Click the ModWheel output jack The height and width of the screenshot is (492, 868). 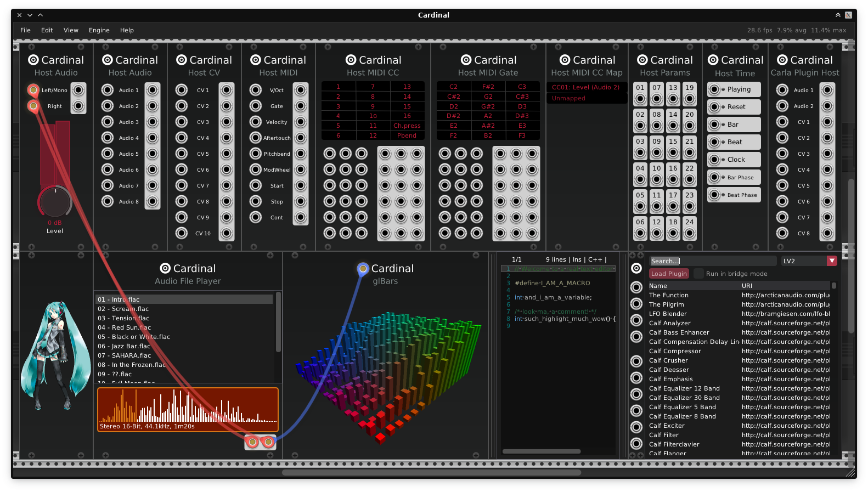(x=301, y=169)
